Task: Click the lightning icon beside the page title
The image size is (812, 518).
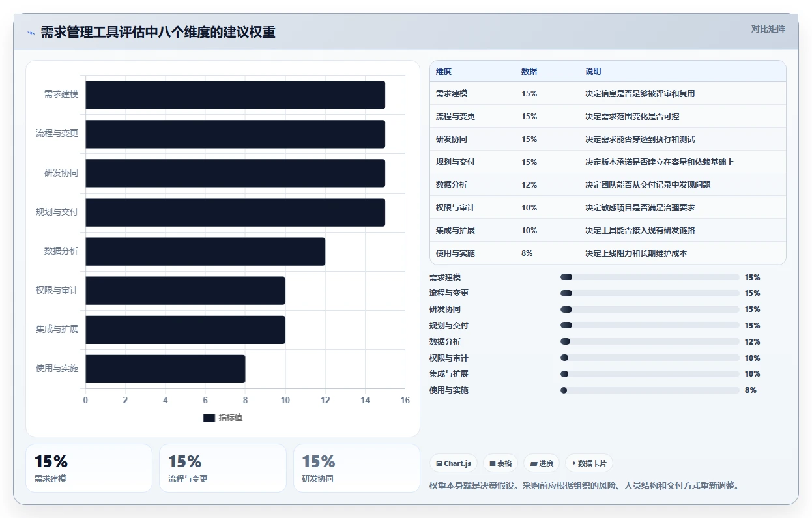Action: (31, 32)
